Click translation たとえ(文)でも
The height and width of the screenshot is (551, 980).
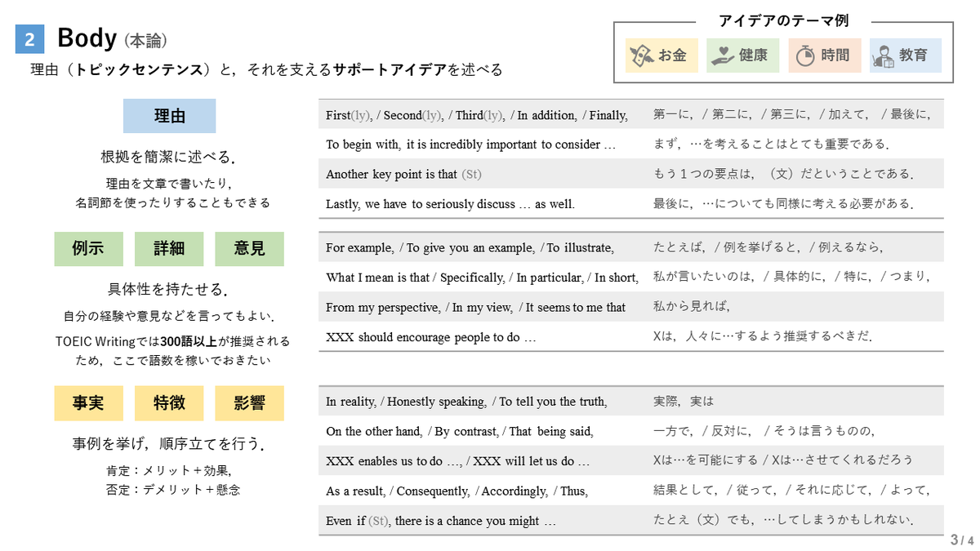coord(783,520)
